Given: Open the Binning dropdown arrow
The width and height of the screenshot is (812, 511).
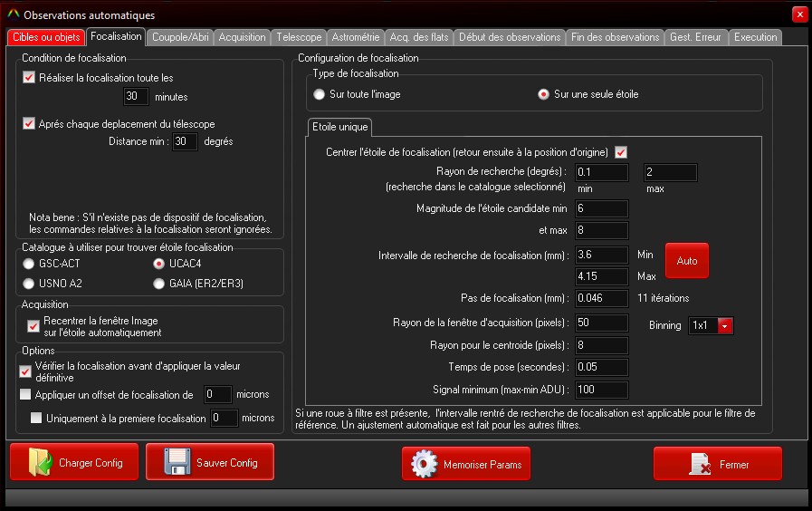Looking at the screenshot, I should 725,325.
